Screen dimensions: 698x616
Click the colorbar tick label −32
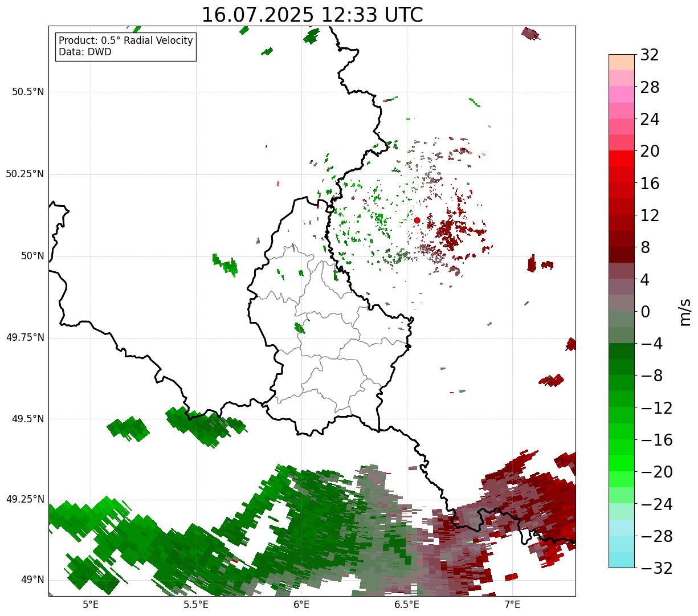[x=656, y=568]
